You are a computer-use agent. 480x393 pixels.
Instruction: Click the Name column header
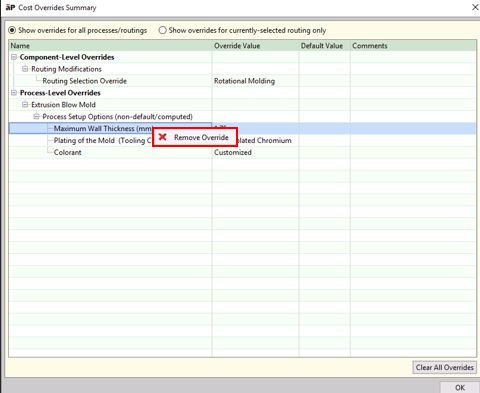point(110,46)
